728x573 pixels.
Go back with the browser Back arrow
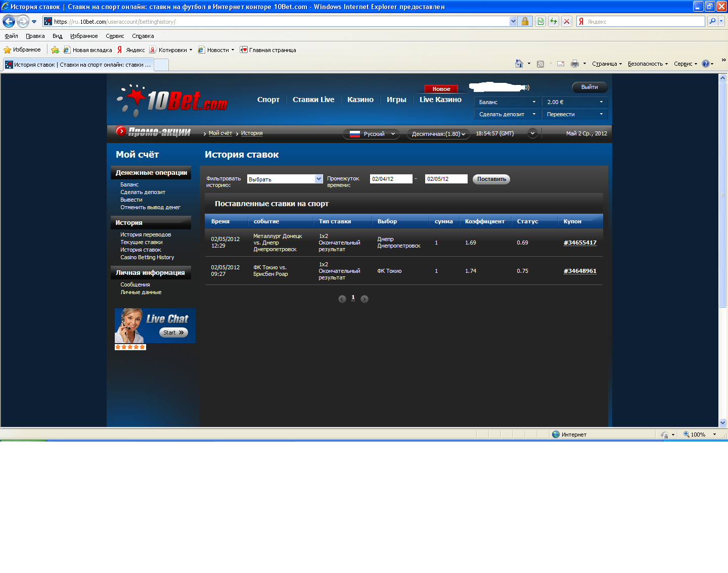pyautogui.click(x=9, y=21)
